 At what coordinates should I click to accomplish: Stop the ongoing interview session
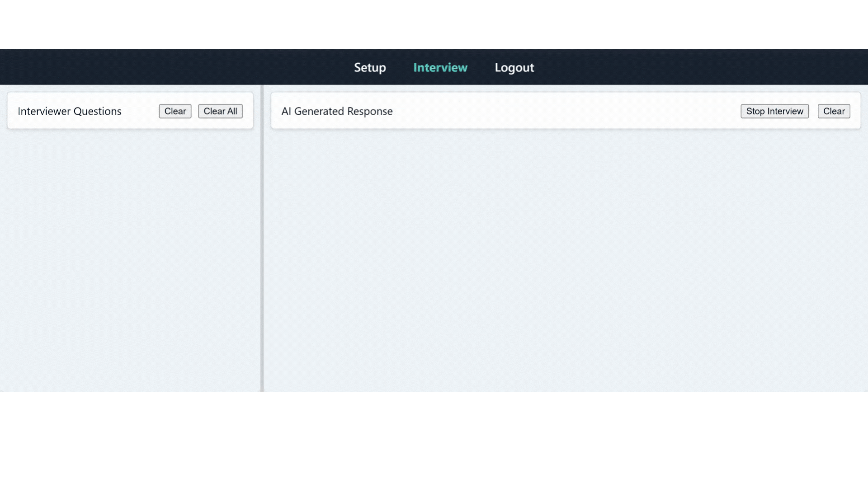tap(774, 111)
